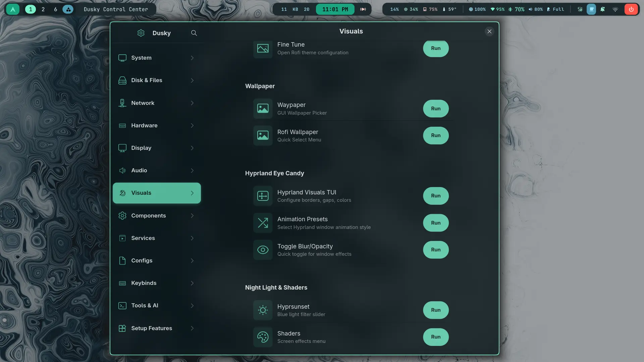Run Rofi Wallpaper quick select menu
This screenshot has width=644, height=362.
click(x=436, y=135)
